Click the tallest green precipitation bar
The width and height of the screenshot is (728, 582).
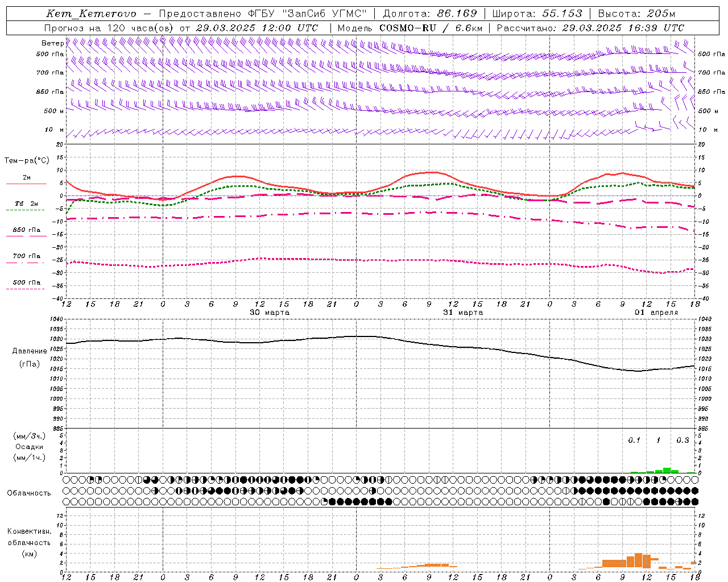click(667, 470)
